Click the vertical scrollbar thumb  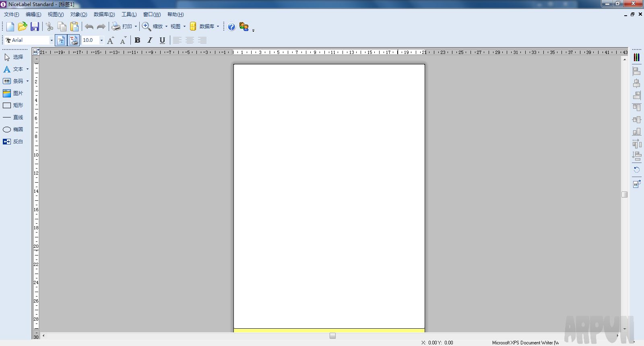(625, 194)
